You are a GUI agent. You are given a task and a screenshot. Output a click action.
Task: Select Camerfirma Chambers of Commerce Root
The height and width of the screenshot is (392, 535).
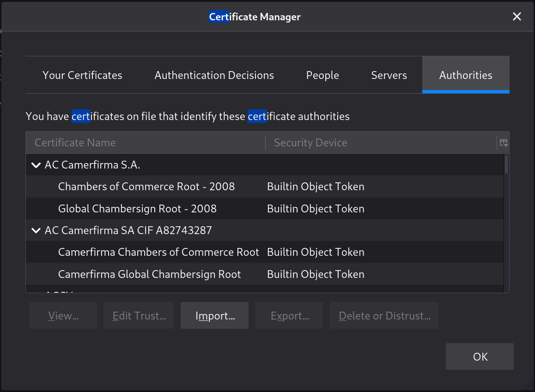158,252
